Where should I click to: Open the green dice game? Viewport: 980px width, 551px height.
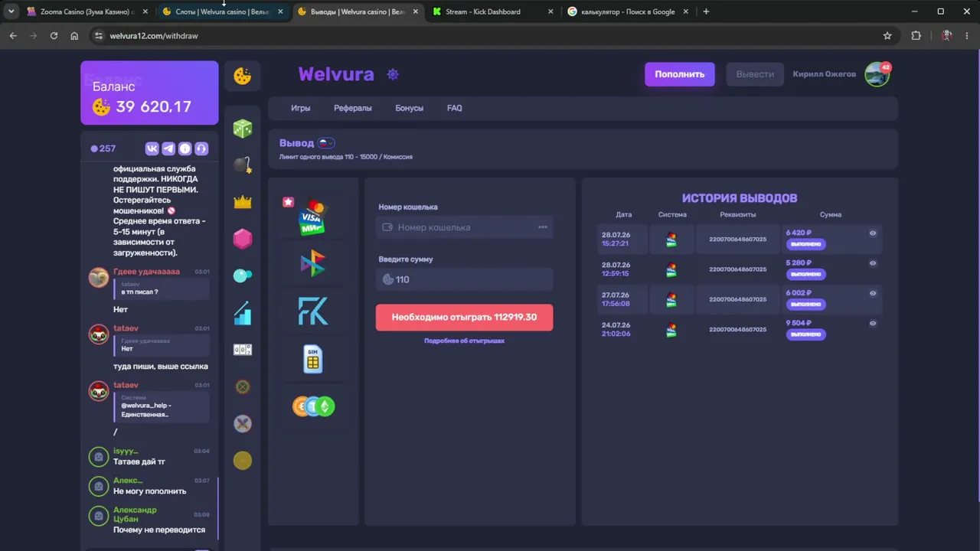[x=243, y=129]
